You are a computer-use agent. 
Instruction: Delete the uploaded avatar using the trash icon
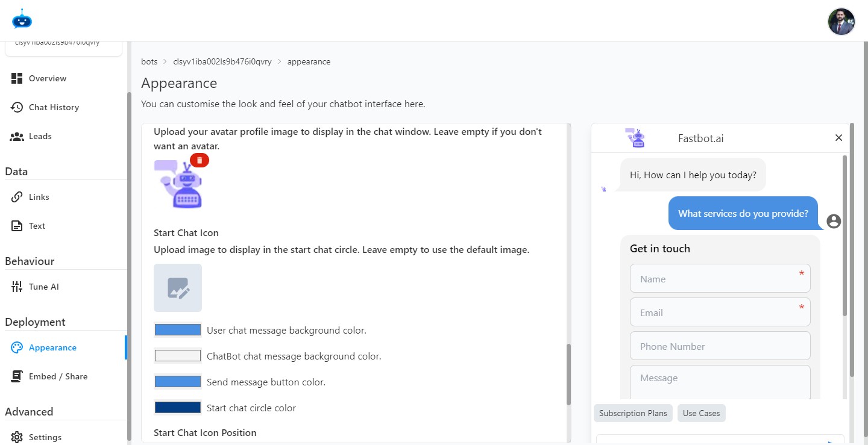tap(200, 160)
